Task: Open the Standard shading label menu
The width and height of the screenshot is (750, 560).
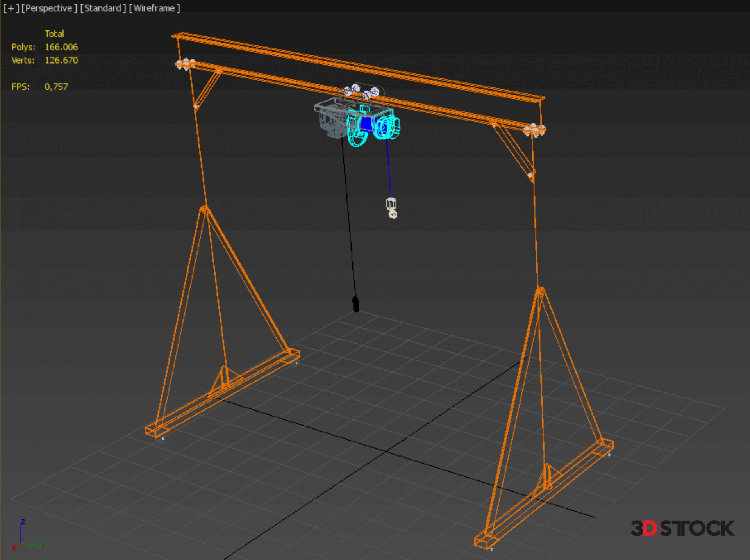Action: pos(103,8)
